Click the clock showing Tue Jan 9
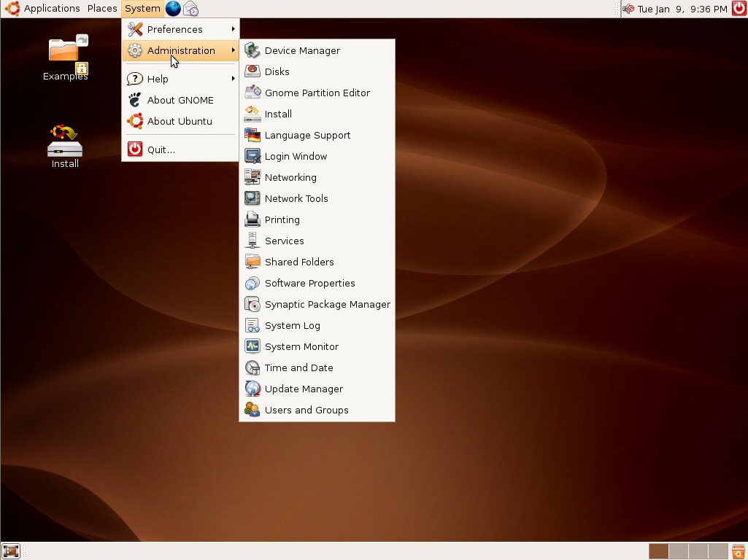748x560 pixels. click(x=682, y=9)
